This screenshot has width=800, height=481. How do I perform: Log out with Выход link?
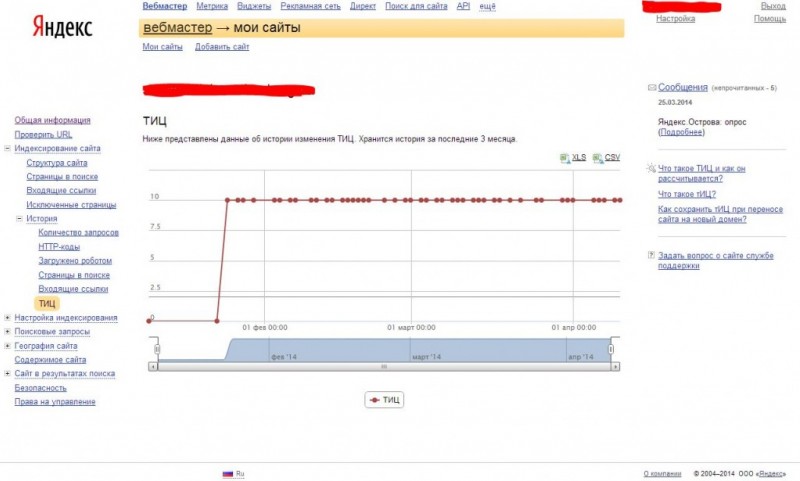[x=773, y=6]
